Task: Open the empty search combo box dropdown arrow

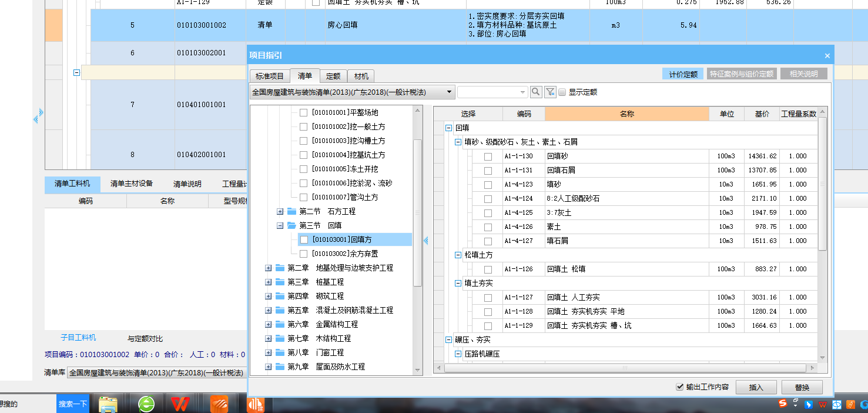Action: tap(523, 92)
